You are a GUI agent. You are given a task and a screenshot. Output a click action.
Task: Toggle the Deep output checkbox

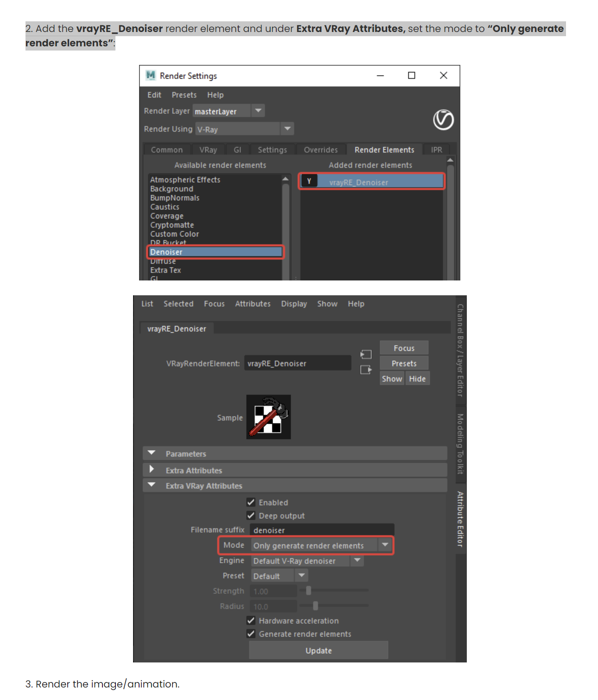(251, 515)
